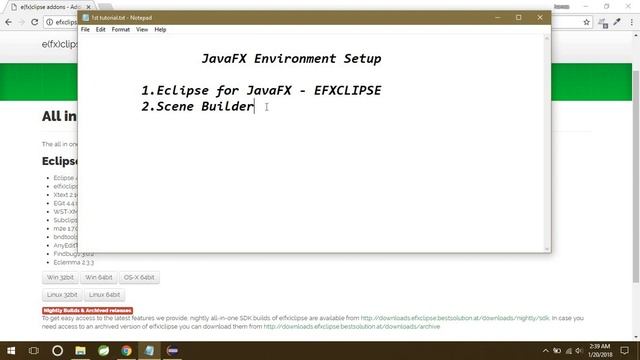
Task: Click the Chrome user profile button
Action: (x=562, y=7)
